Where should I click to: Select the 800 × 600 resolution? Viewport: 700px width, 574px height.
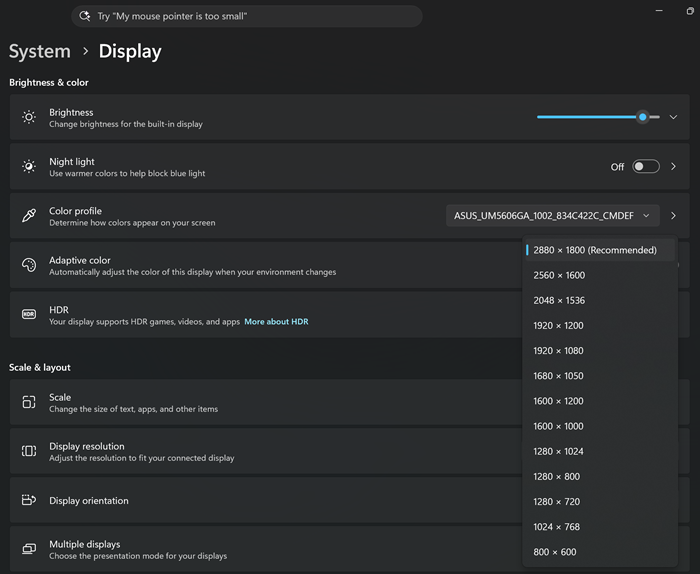click(600, 552)
